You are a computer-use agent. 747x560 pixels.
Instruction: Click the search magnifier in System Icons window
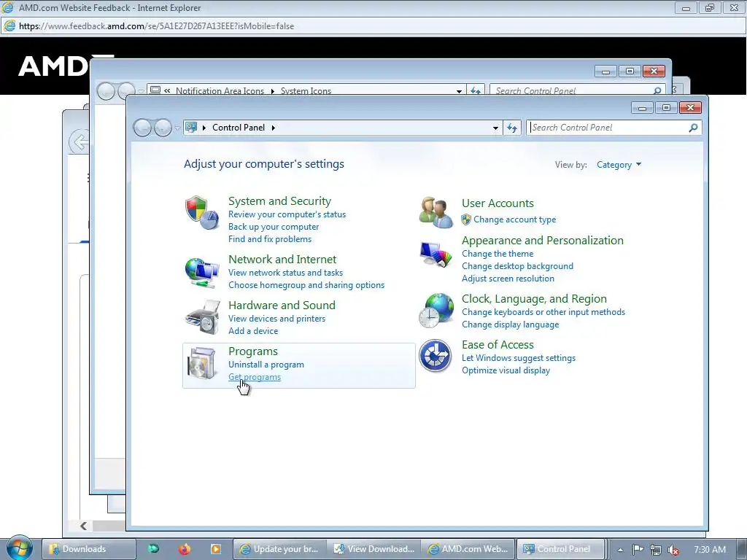point(657,90)
